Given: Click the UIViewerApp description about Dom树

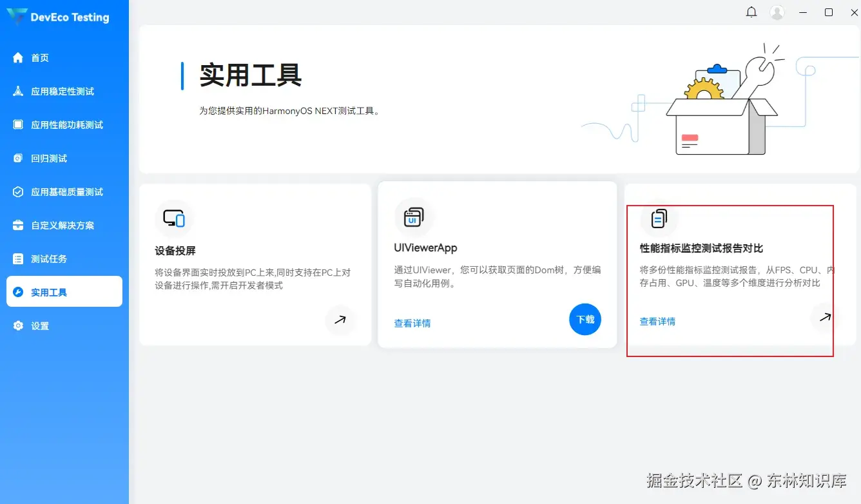Looking at the screenshot, I should click(497, 276).
